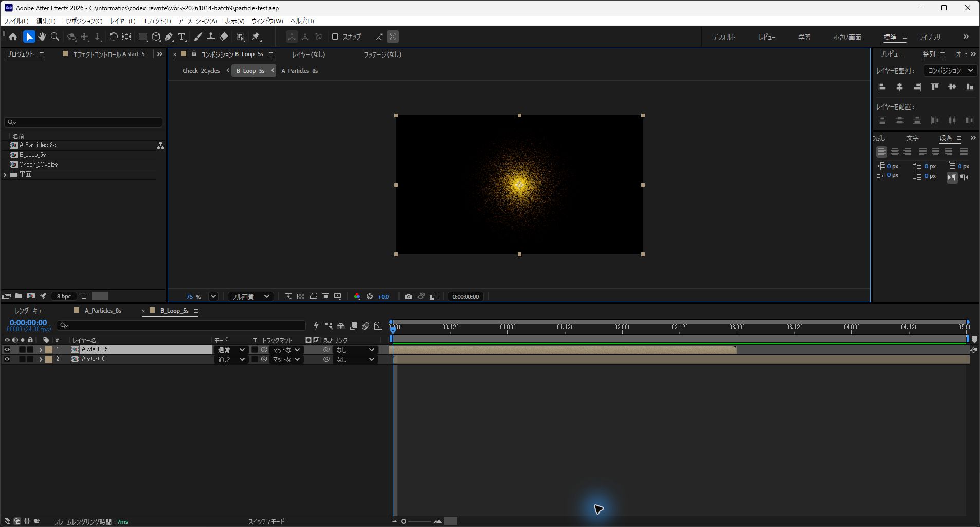This screenshot has width=980, height=527.
Task: Select the Rectangle shape tool
Action: (x=143, y=37)
